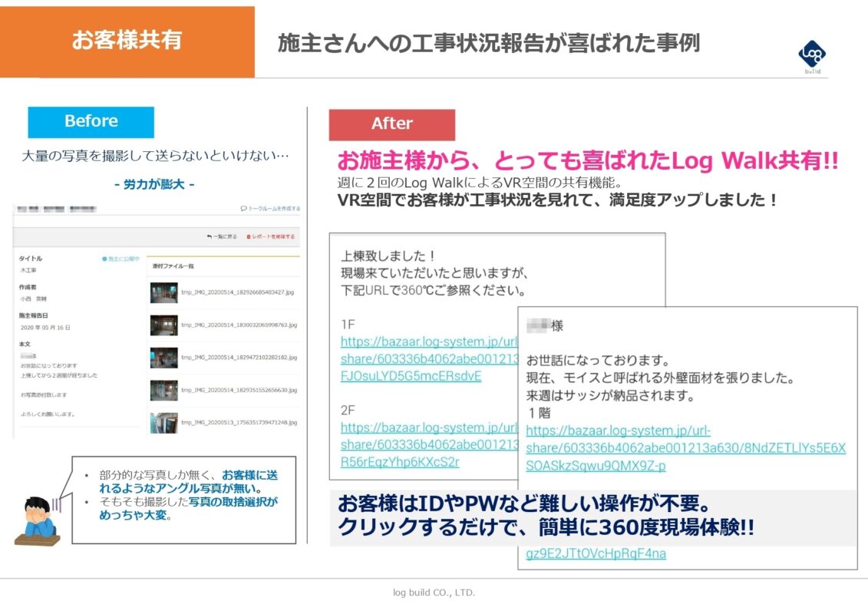Open thumbnail for tmp_IMG_20200514_183003206599876​3.jpg

click(164, 325)
